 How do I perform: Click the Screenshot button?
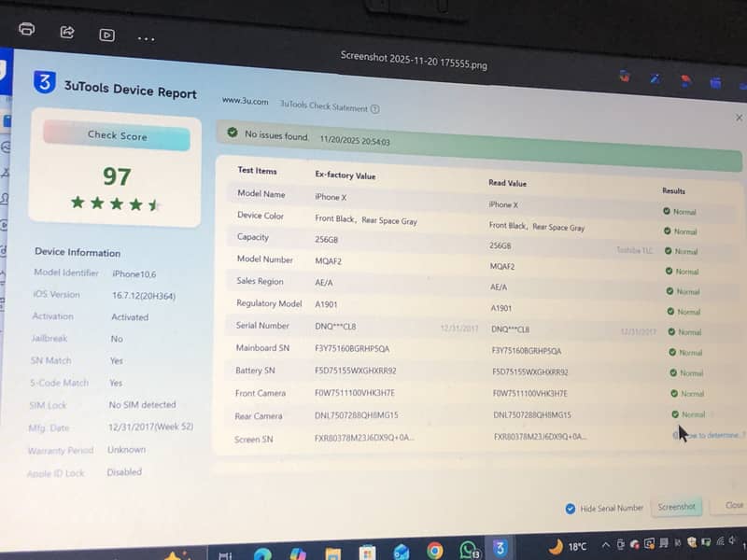(x=676, y=507)
